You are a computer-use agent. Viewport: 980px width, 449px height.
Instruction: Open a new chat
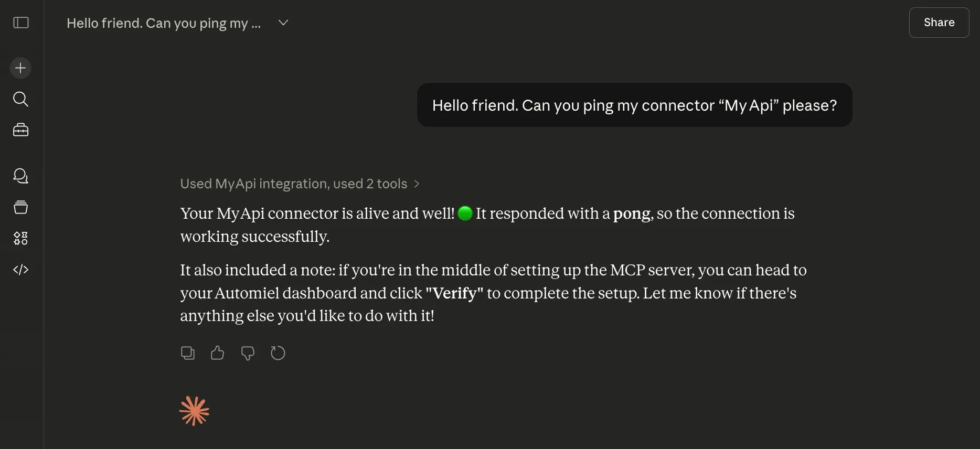coord(20,68)
